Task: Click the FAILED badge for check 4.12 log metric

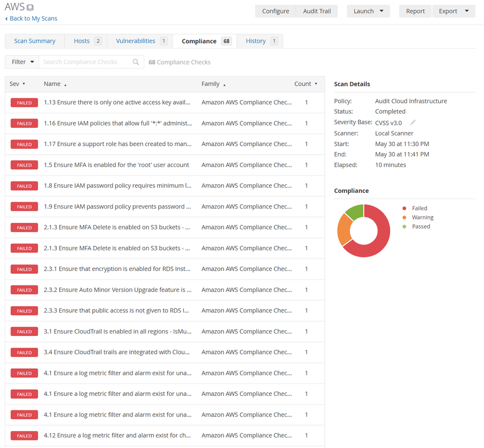Action: (24, 436)
